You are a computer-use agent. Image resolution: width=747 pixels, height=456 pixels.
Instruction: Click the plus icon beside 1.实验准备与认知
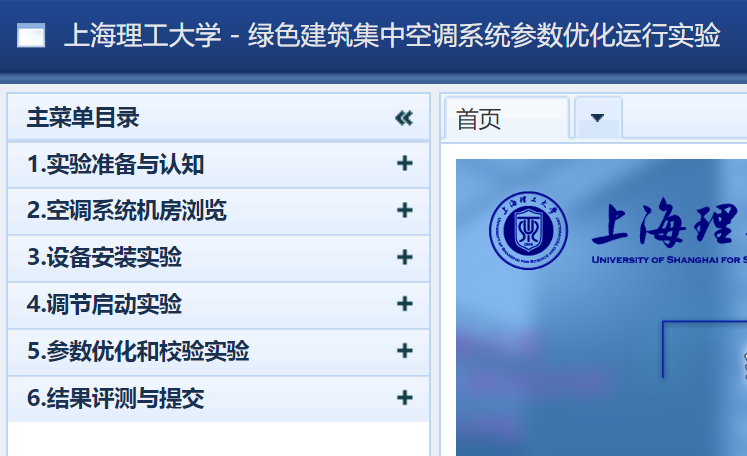404,164
